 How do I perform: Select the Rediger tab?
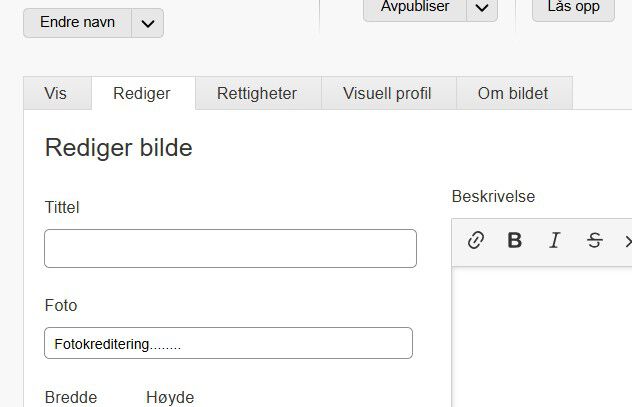click(x=143, y=93)
